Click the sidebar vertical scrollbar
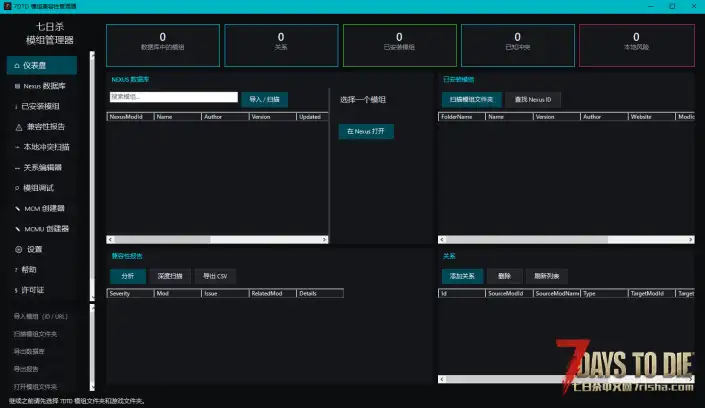Viewport: 705px width, 408px height. (92, 175)
